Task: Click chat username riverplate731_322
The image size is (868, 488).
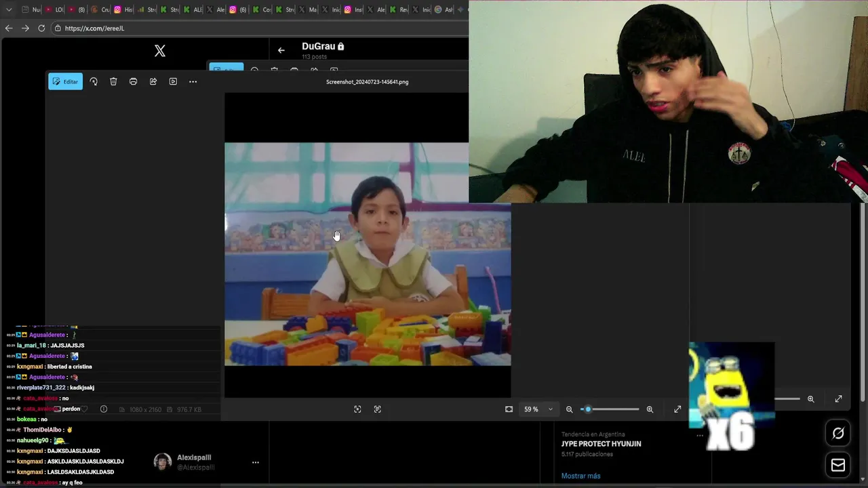Action: click(41, 388)
